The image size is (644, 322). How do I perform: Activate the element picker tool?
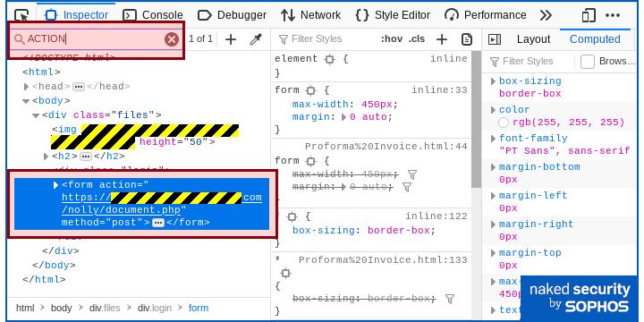click(21, 15)
